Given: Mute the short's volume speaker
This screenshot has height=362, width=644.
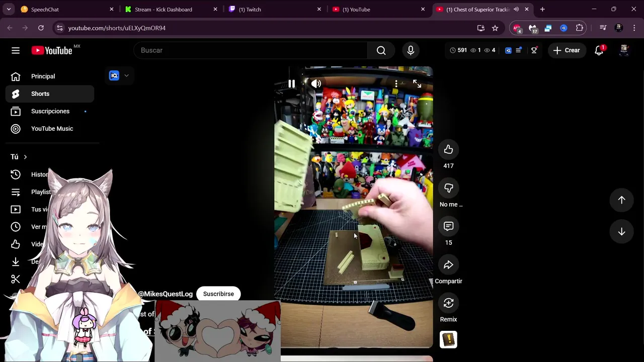Looking at the screenshot, I should tap(316, 84).
